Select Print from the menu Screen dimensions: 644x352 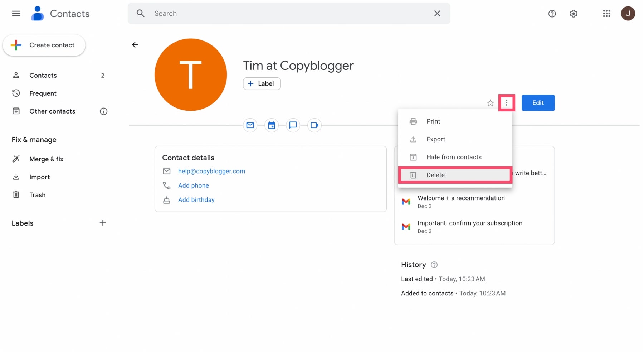pos(455,121)
